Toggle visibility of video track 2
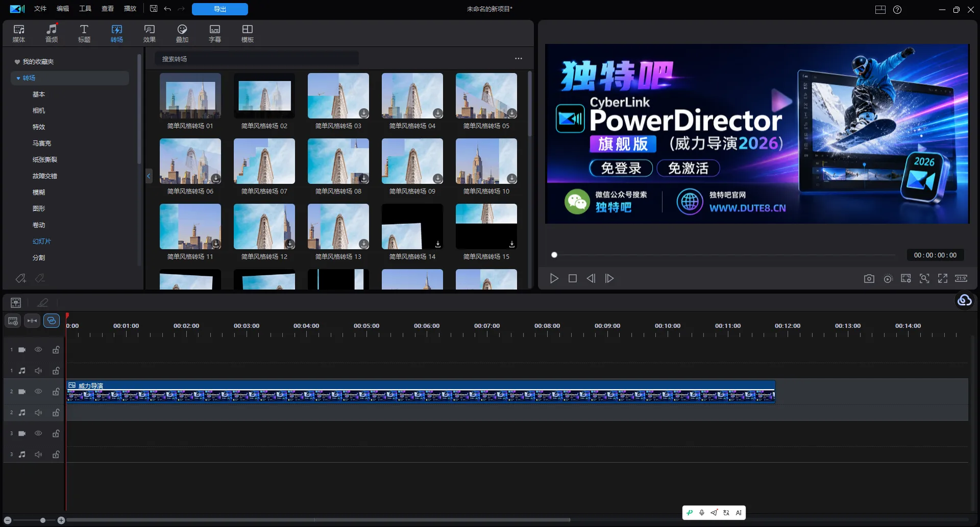 click(x=38, y=392)
